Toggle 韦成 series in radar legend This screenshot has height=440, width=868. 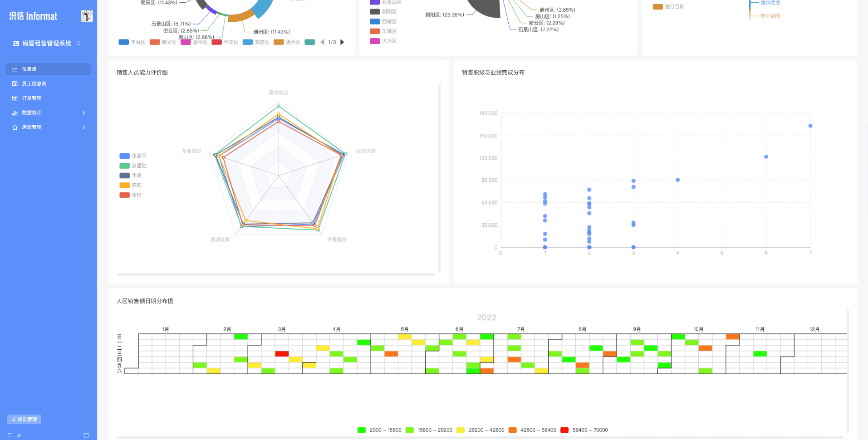130,176
